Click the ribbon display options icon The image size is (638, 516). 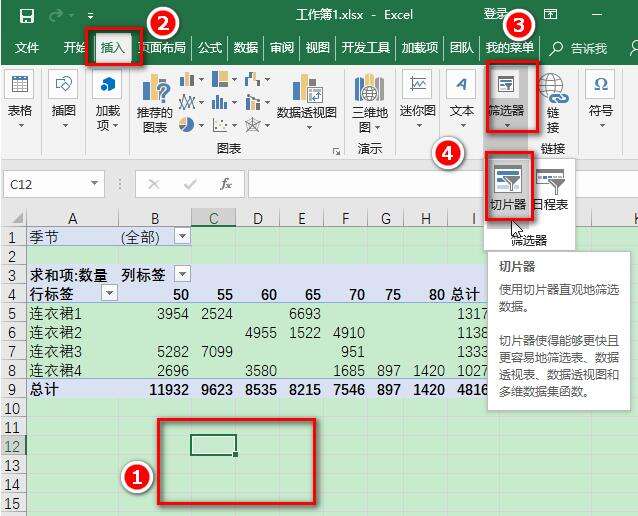[x=550, y=15]
